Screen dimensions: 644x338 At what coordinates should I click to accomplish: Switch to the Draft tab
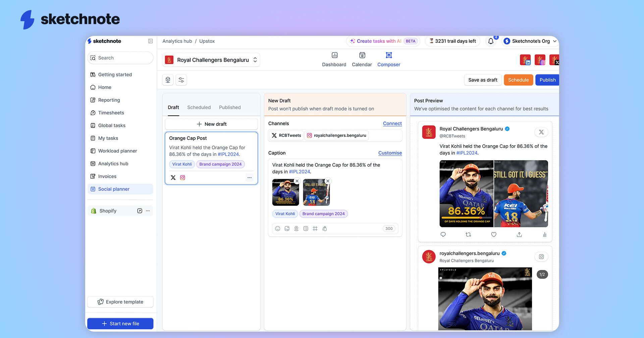[173, 107]
